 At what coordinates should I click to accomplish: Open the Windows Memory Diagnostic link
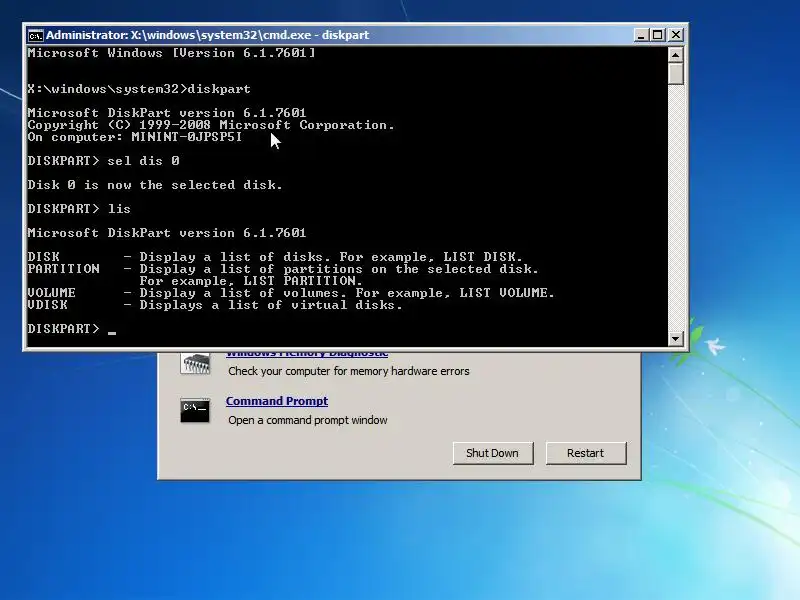307,354
